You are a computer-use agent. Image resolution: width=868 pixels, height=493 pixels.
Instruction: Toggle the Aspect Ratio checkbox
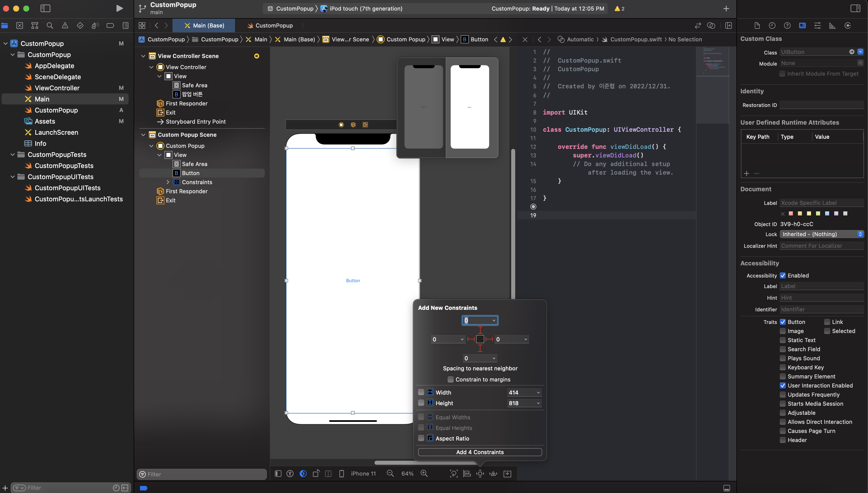[x=421, y=438]
